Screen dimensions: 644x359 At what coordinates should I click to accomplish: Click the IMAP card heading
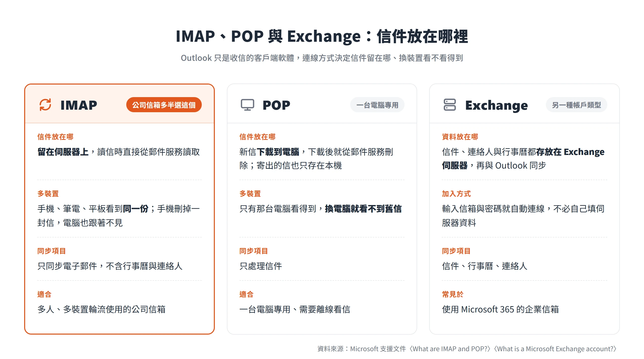click(x=79, y=105)
